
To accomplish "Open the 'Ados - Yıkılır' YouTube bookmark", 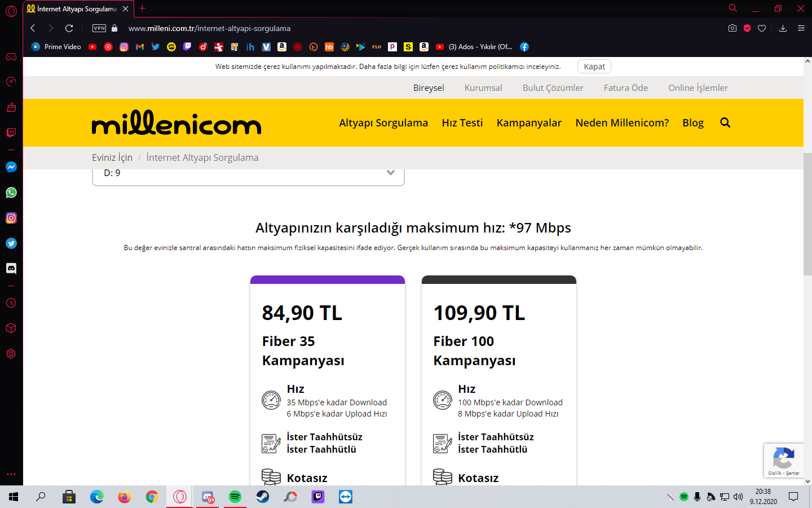I will pos(474,47).
